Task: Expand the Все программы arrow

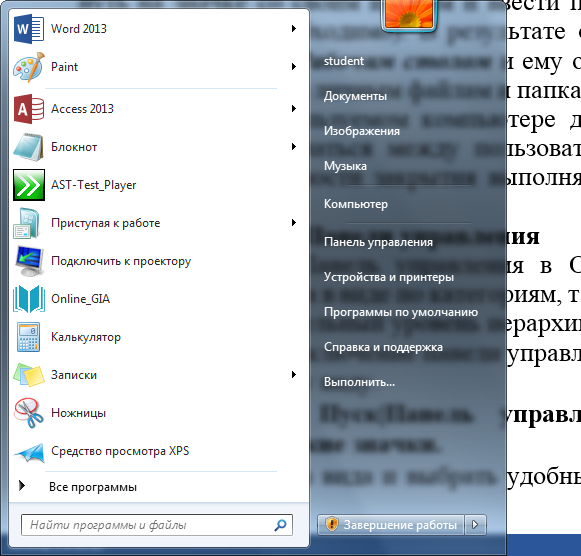Action: 22,486
